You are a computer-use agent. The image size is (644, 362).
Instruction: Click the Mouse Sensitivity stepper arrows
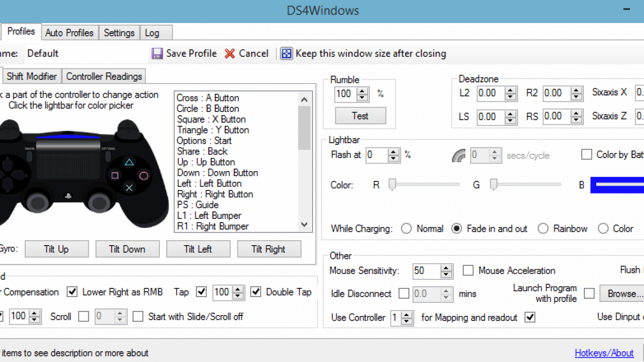447,271
